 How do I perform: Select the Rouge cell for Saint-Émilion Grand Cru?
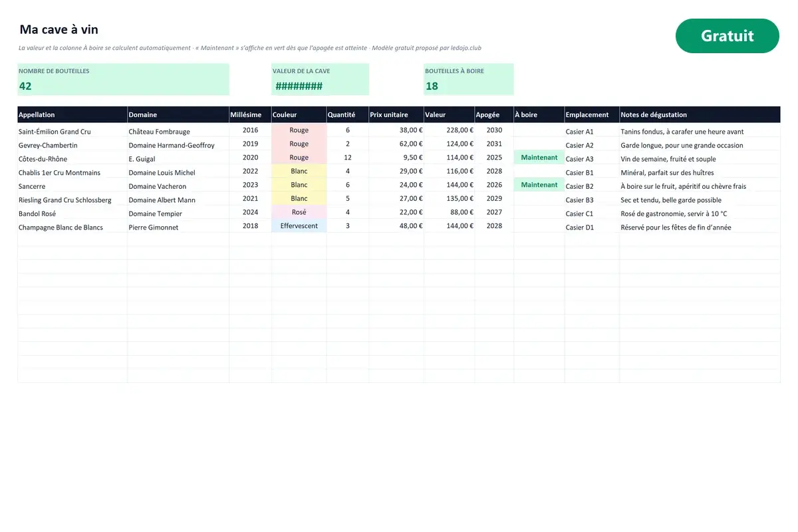click(x=299, y=130)
